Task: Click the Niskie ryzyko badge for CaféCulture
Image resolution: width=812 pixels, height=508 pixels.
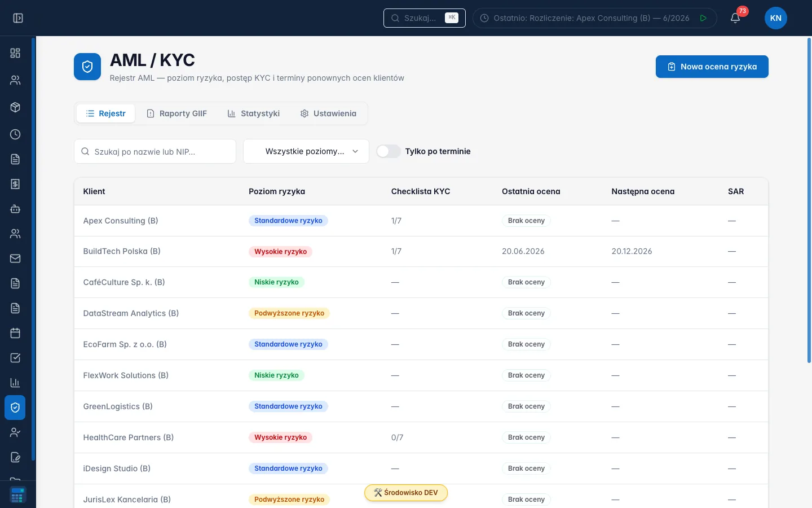Action: (276, 282)
